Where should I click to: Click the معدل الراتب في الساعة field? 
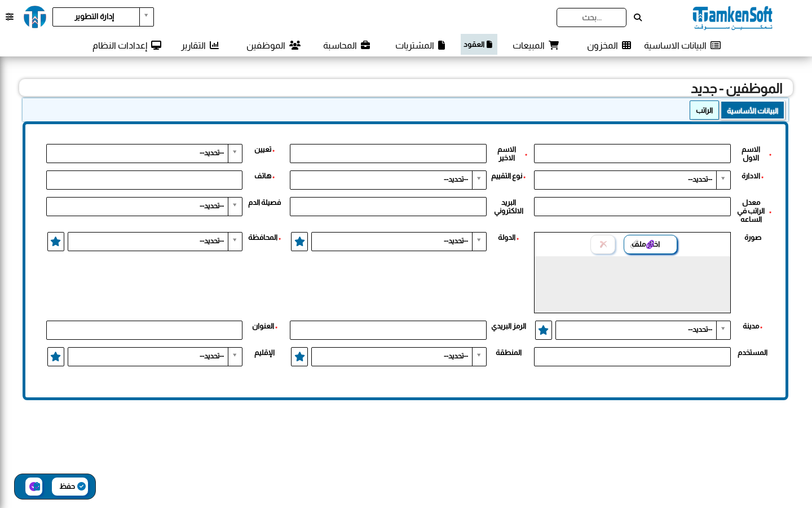pos(632,207)
